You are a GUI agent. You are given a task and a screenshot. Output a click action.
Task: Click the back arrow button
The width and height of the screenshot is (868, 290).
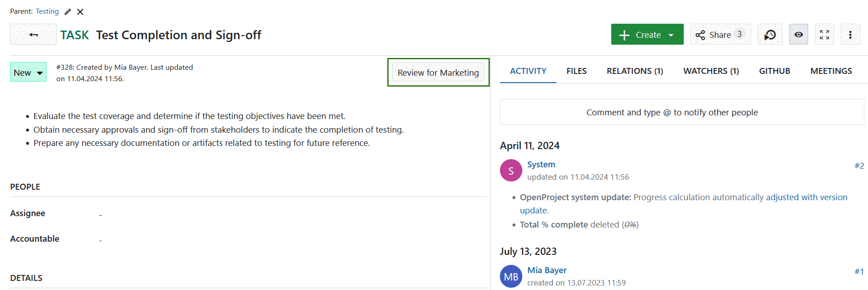33,35
